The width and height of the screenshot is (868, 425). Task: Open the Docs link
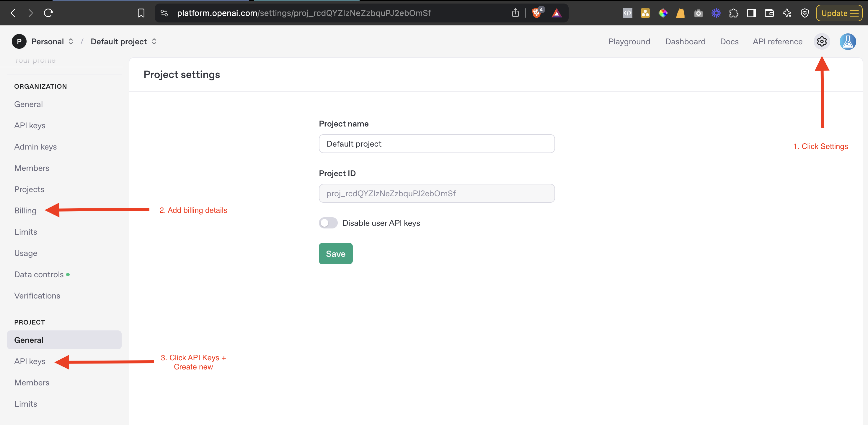tap(729, 41)
